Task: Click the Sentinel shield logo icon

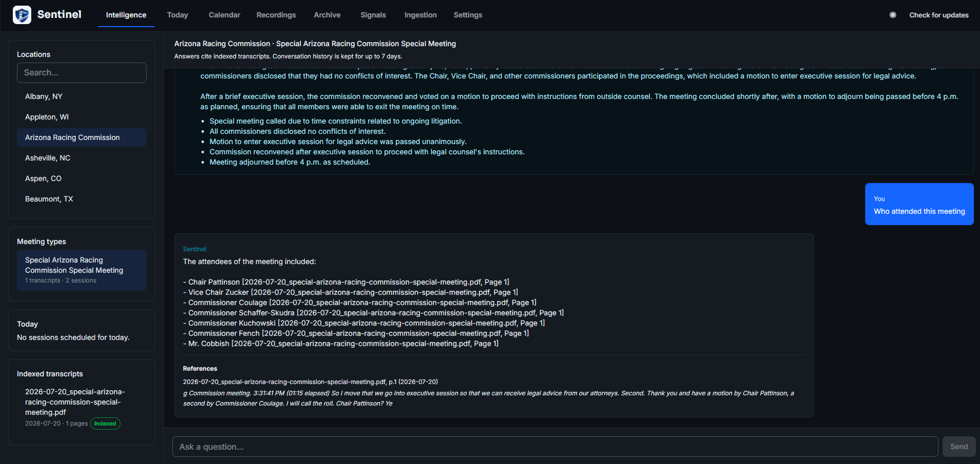Action: [x=22, y=15]
